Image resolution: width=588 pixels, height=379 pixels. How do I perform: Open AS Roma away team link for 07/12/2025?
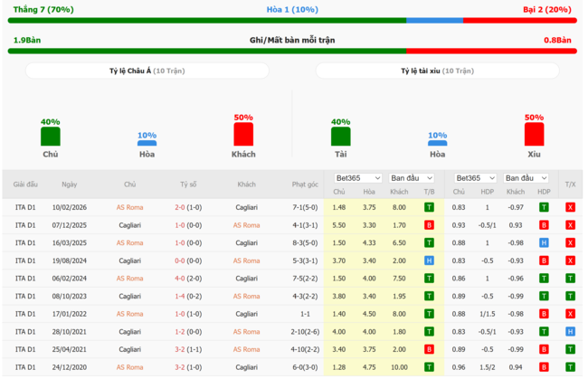point(246,225)
